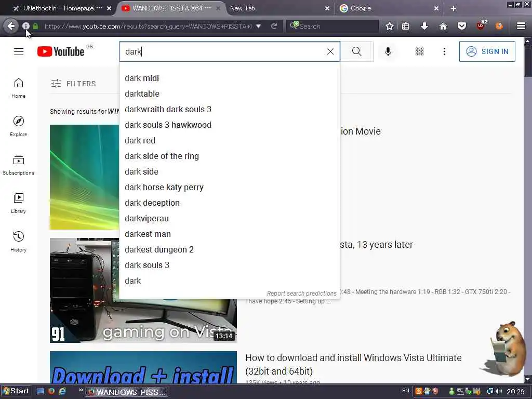Click the taskbar clock showing 20:29
Image resolution: width=532 pixels, height=399 pixels.
tap(515, 392)
